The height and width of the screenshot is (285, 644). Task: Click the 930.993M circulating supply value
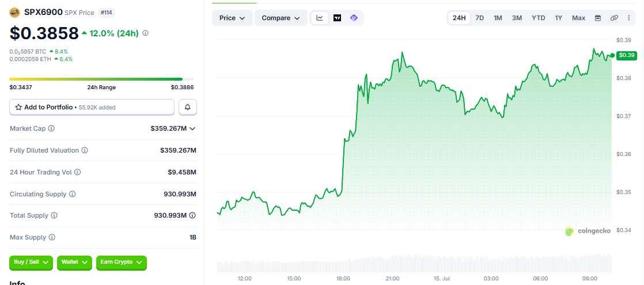(180, 194)
